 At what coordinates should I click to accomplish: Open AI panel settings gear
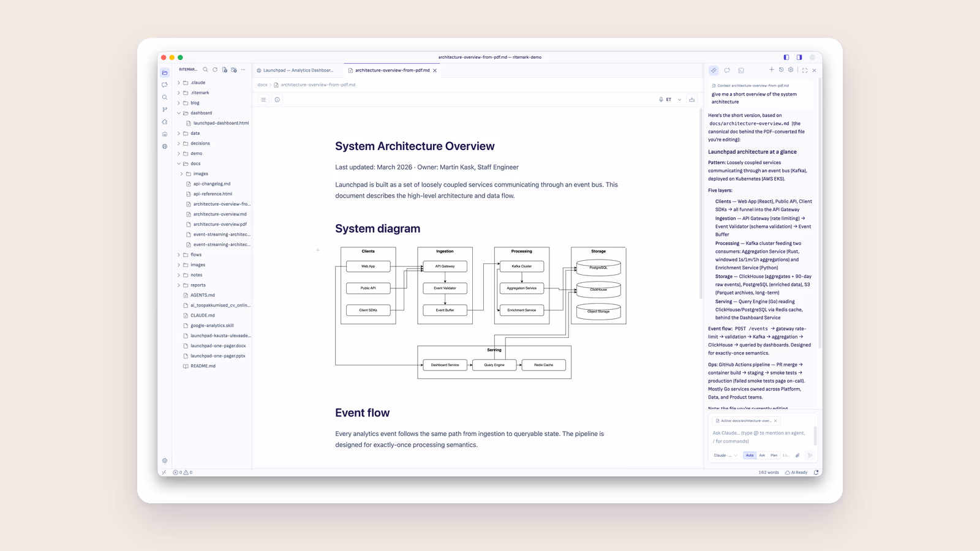point(791,70)
